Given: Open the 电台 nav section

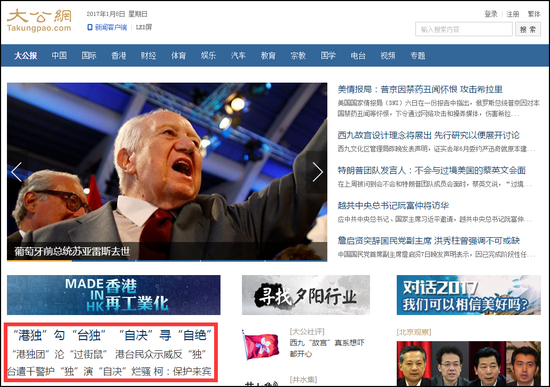Looking at the screenshot, I should point(358,55).
